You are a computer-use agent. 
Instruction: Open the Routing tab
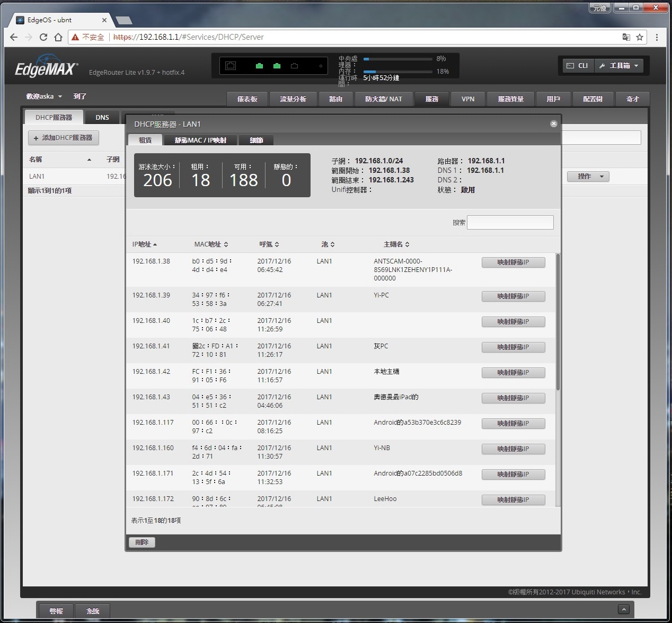click(336, 99)
